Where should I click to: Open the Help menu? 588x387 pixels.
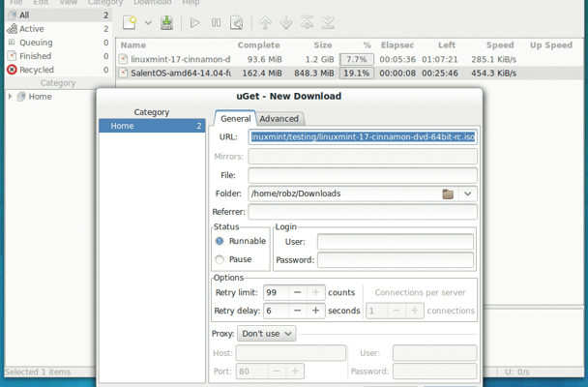191,2
